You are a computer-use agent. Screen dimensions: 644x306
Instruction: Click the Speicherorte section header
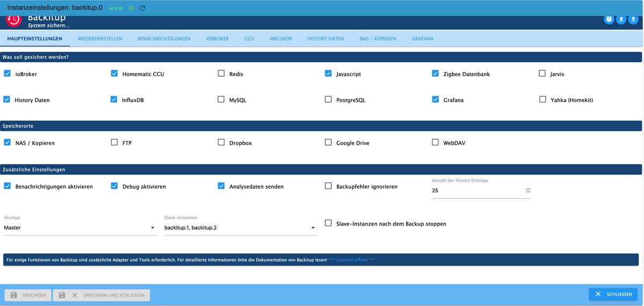point(321,126)
